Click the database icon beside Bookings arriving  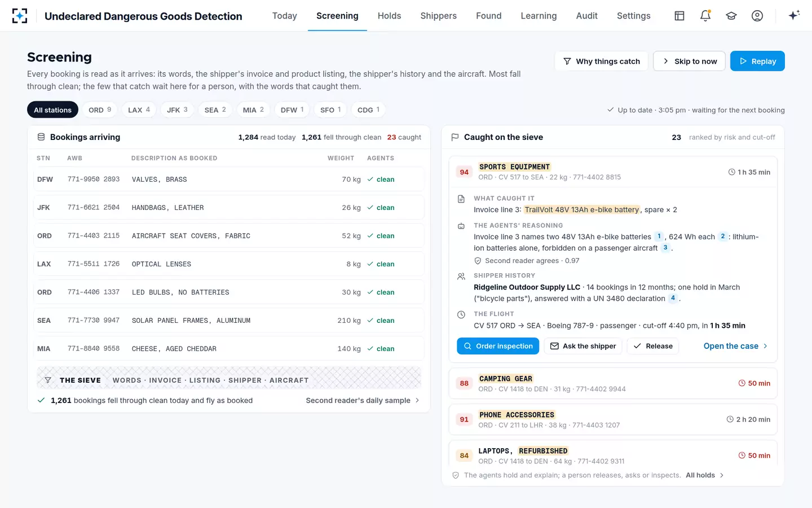[41, 137]
